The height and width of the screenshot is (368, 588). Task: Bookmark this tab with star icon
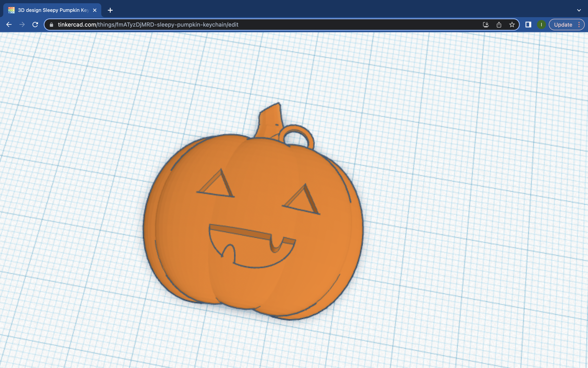tap(512, 25)
